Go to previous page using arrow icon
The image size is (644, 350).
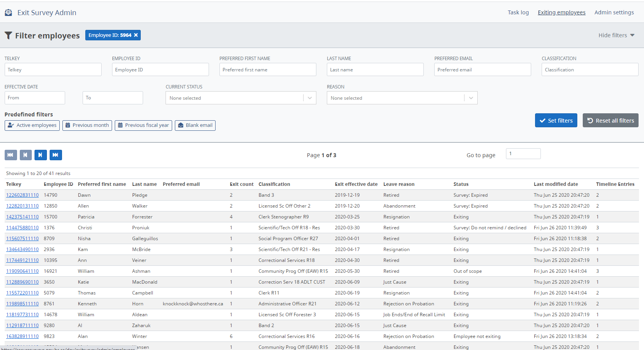[26, 155]
